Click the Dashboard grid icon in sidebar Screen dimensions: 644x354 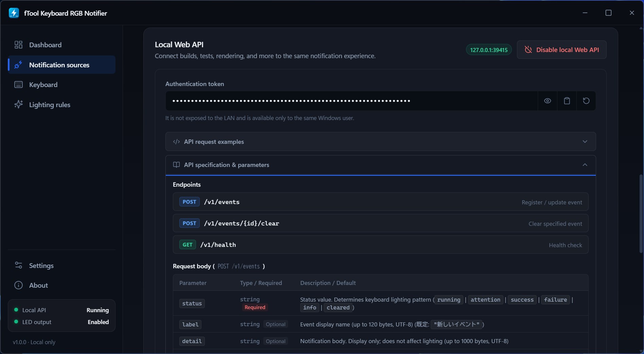tap(18, 45)
